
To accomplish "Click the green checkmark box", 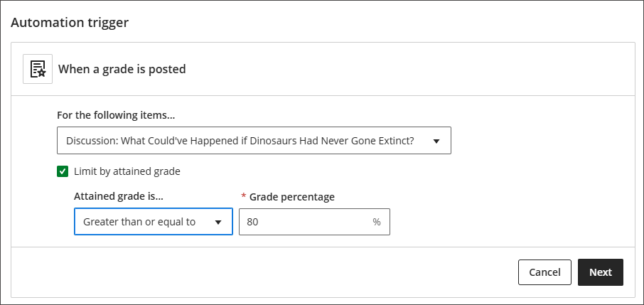I will [63, 171].
